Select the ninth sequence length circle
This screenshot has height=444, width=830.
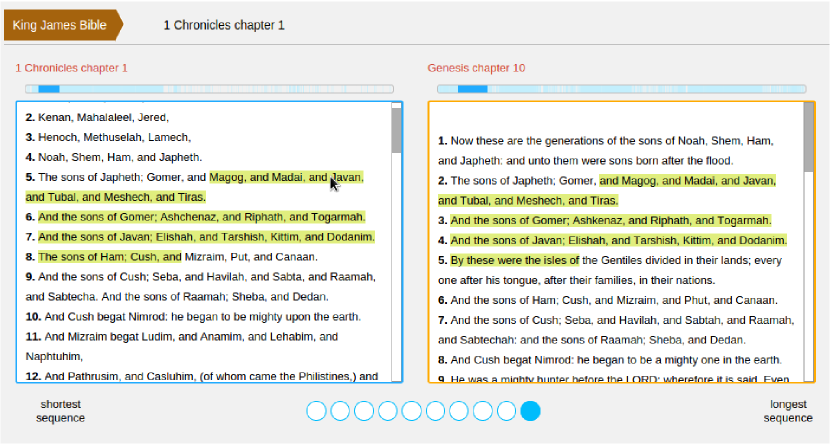point(507,411)
